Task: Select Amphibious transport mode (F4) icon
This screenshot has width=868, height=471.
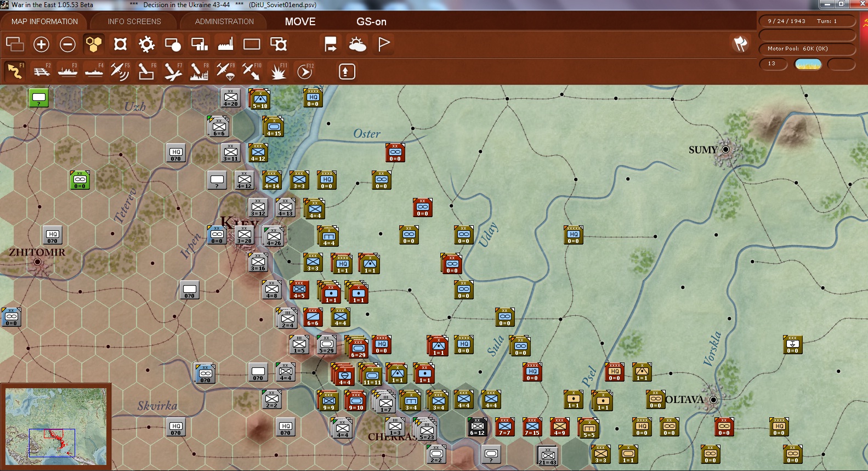Action: [94, 71]
